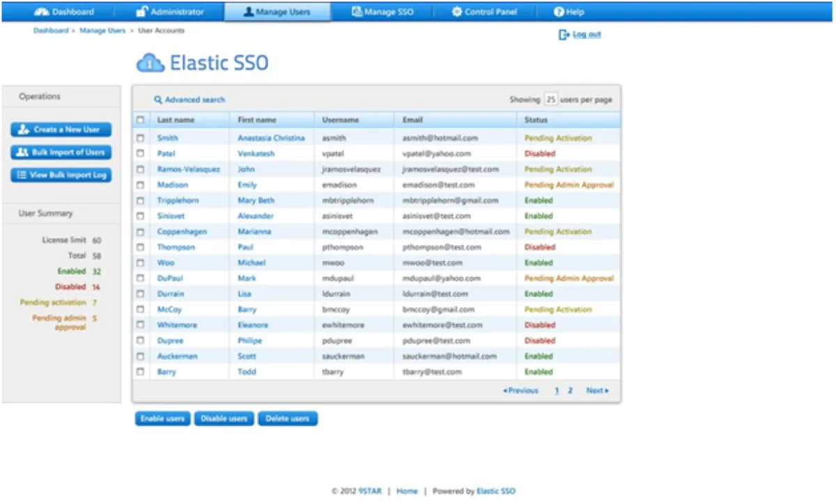Click the Advanced search magnifier icon

158,100
